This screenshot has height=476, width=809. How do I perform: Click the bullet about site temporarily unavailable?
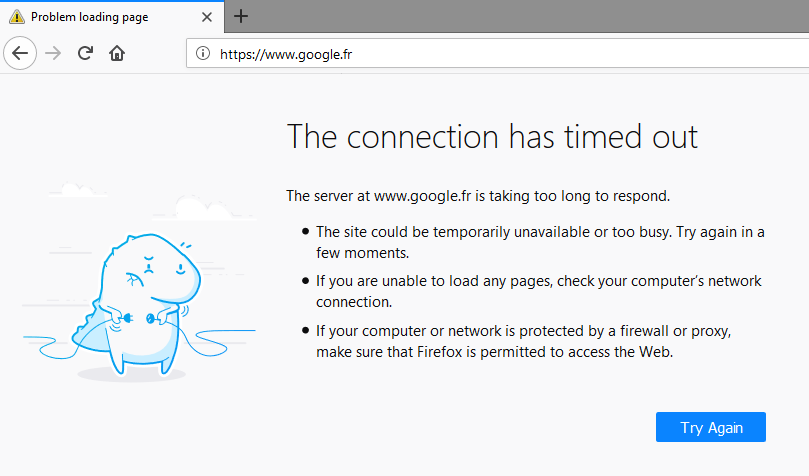[x=540, y=242]
